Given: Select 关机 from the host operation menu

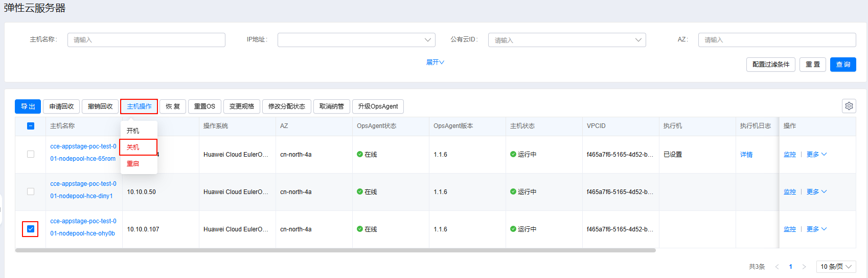Looking at the screenshot, I should click(x=133, y=147).
